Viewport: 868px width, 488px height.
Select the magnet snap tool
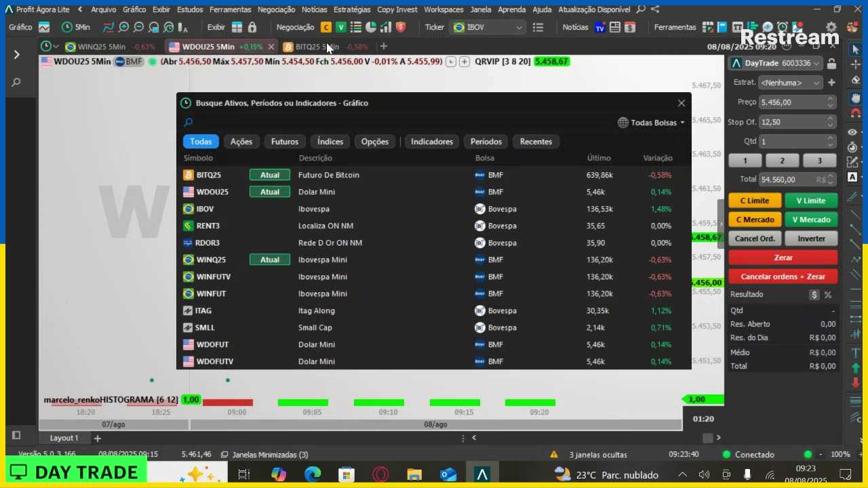coord(855,113)
